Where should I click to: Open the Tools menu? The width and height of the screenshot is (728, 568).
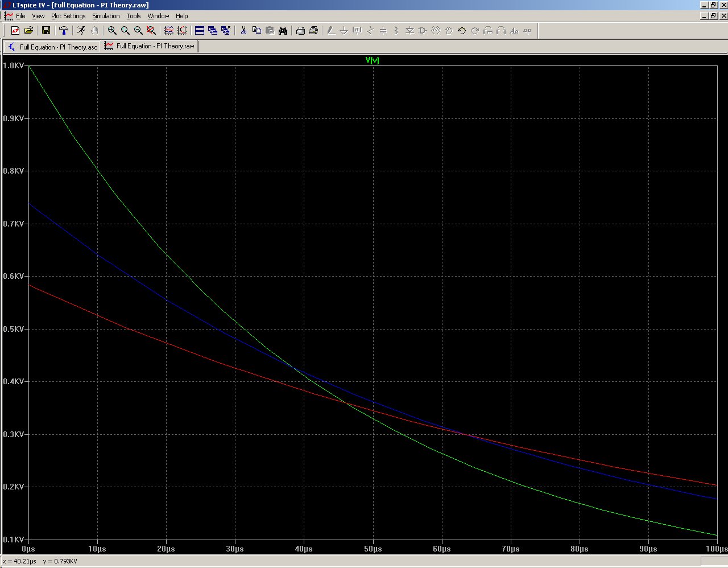click(133, 16)
